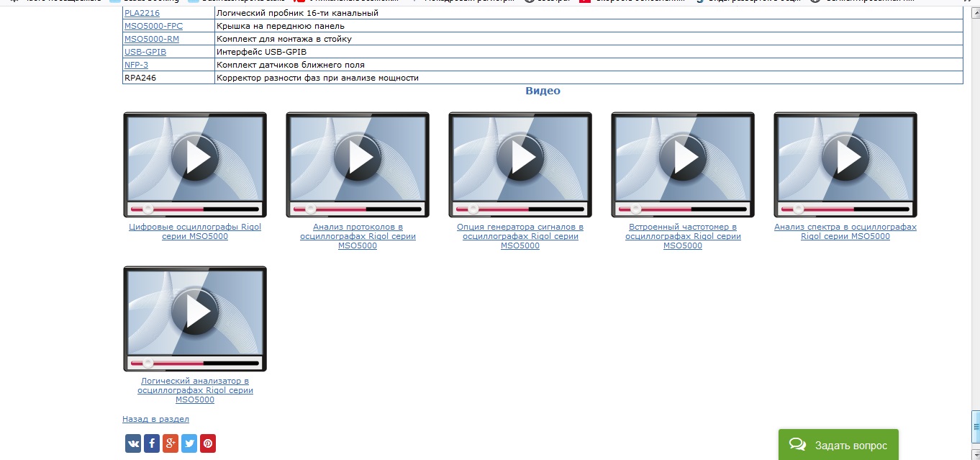Select 'Логический пробник 16-ти канальный' description
The width and height of the screenshot is (980, 460).
pyautogui.click(x=297, y=13)
